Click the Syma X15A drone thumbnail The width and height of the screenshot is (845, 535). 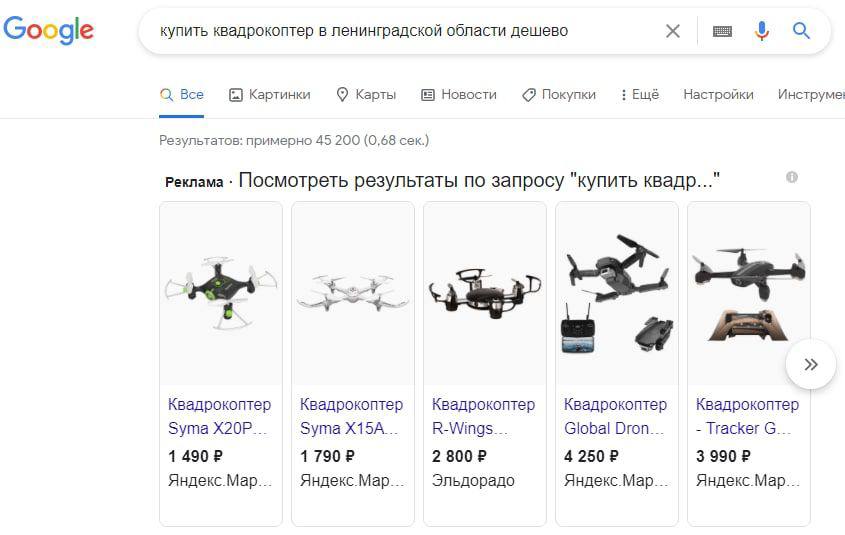click(353, 294)
